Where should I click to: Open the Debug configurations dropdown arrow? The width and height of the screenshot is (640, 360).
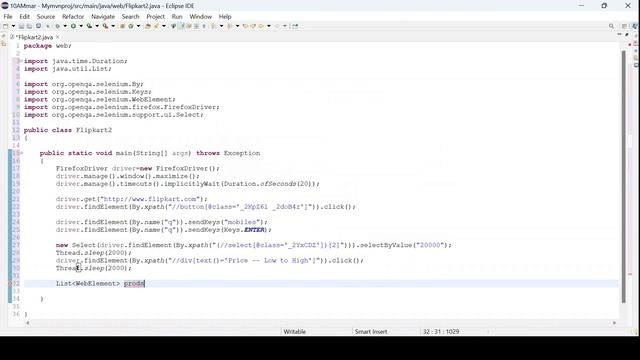(65, 26)
